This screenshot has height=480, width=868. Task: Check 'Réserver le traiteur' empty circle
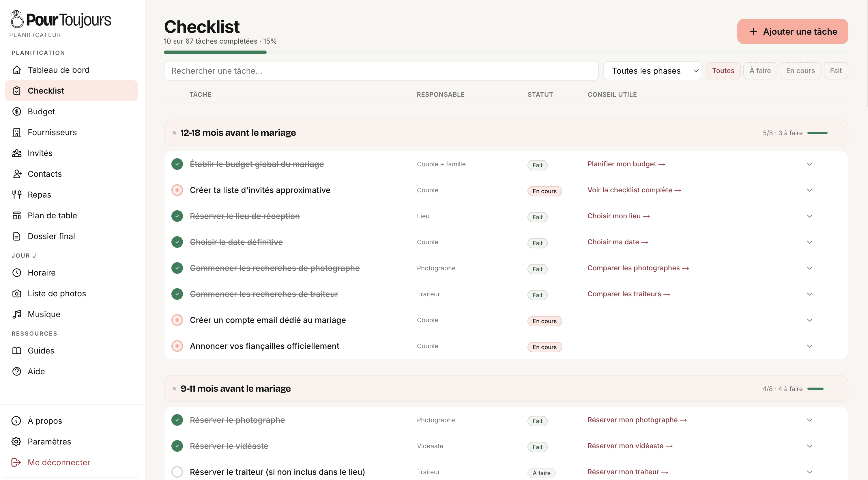tap(177, 472)
